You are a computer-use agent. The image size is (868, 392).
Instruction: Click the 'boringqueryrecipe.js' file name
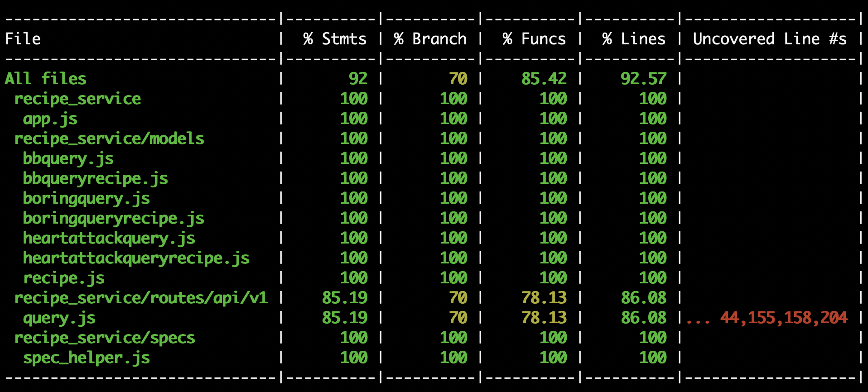pyautogui.click(x=114, y=218)
